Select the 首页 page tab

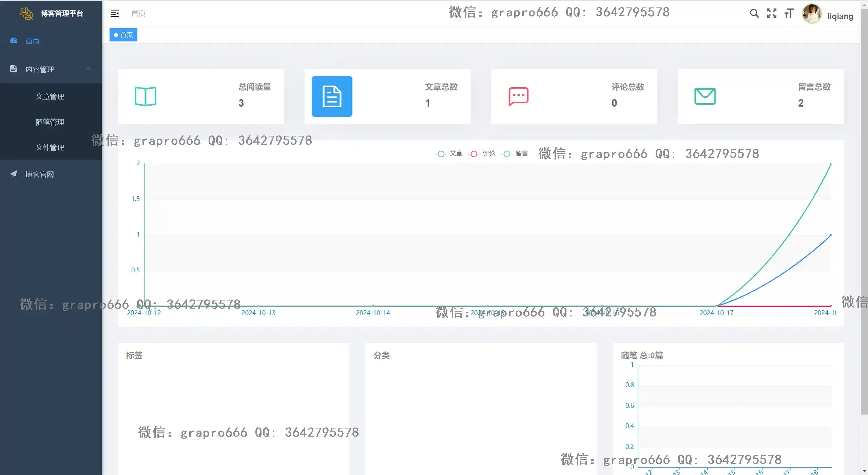pos(123,35)
